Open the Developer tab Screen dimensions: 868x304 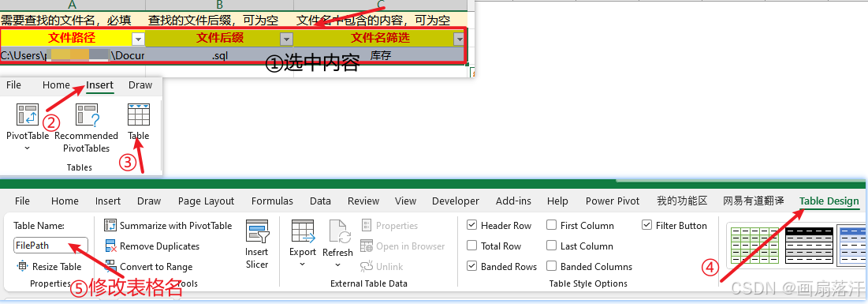coord(455,201)
